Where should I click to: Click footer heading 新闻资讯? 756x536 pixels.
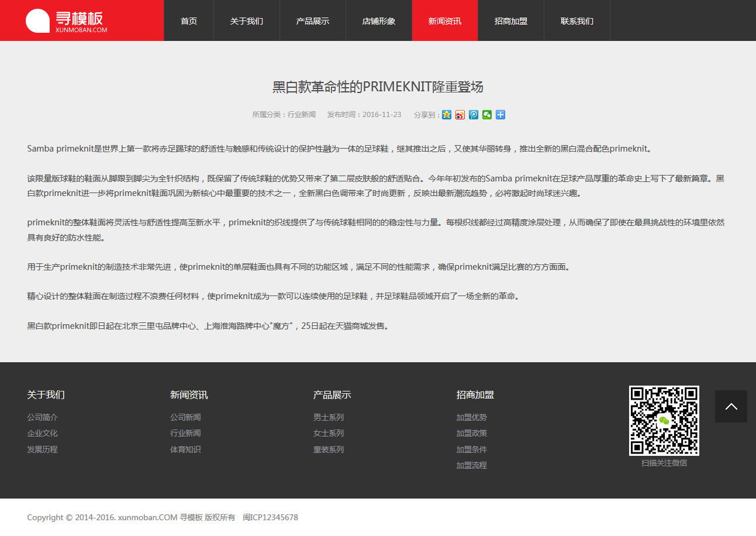tap(189, 395)
